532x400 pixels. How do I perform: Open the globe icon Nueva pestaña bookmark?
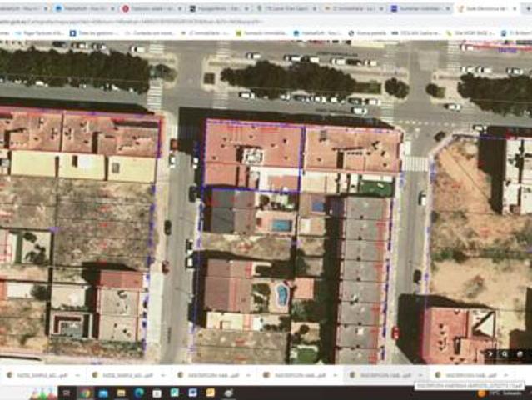pyautogui.click(x=368, y=33)
